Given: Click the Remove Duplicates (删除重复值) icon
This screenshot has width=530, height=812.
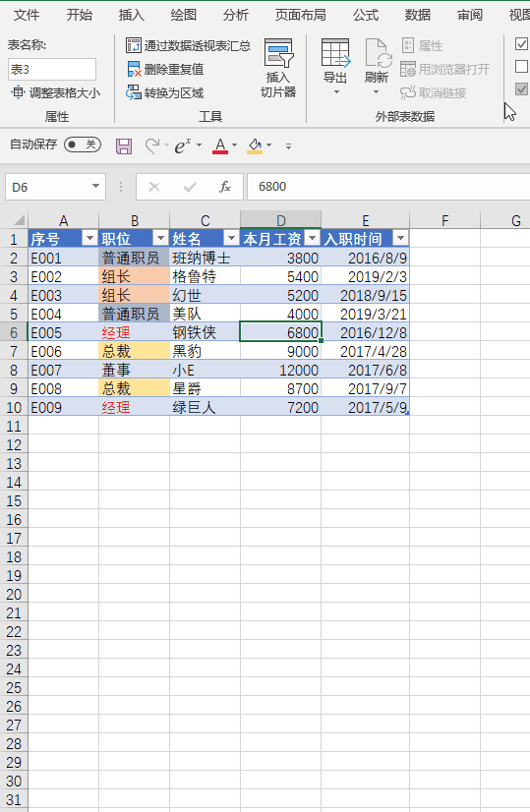Looking at the screenshot, I should click(x=134, y=69).
